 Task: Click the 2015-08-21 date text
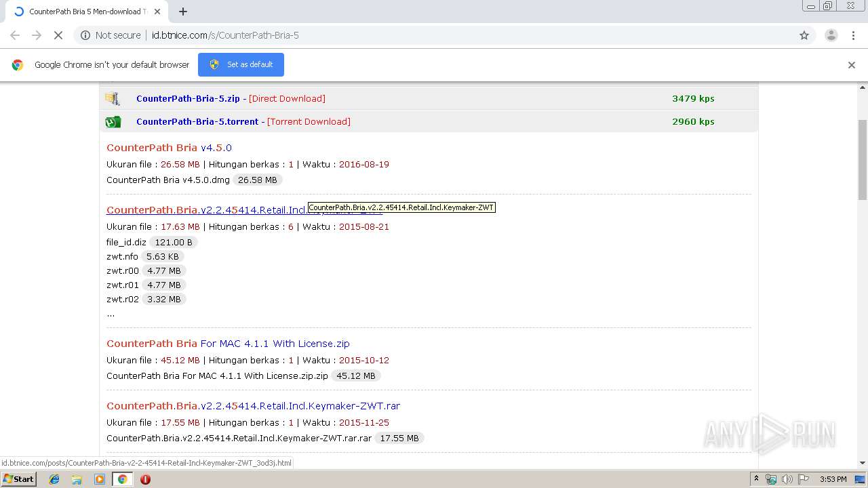(364, 227)
